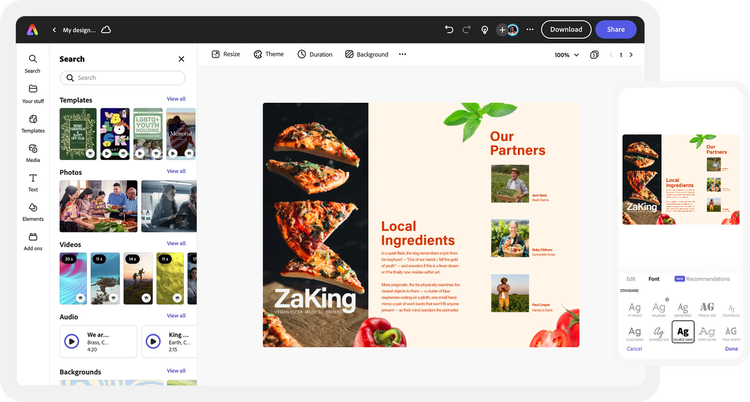
Task: Go to the previous page arrow
Action: (x=611, y=55)
